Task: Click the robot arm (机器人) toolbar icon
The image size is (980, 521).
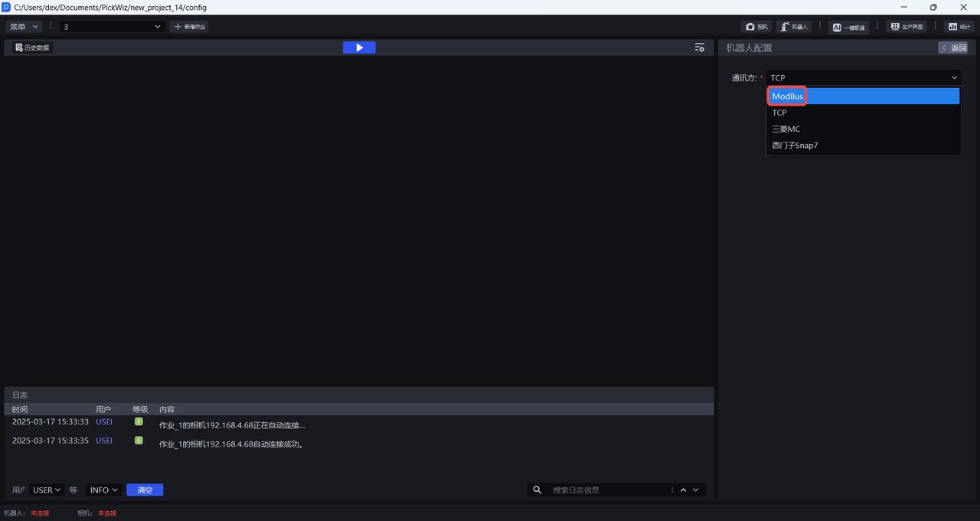Action: click(794, 27)
